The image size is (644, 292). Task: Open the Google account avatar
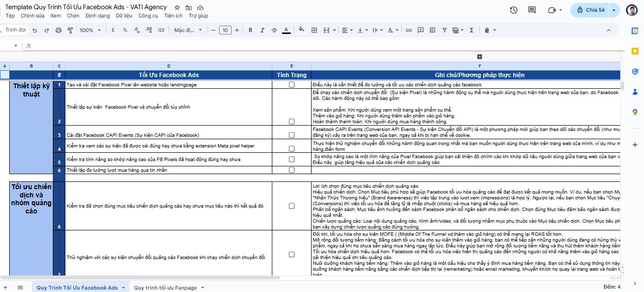pos(632,10)
